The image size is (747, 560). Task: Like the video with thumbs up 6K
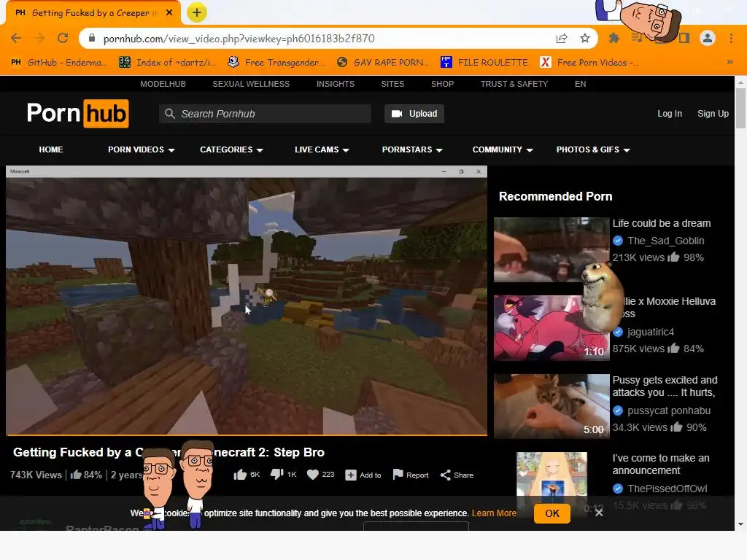click(247, 475)
